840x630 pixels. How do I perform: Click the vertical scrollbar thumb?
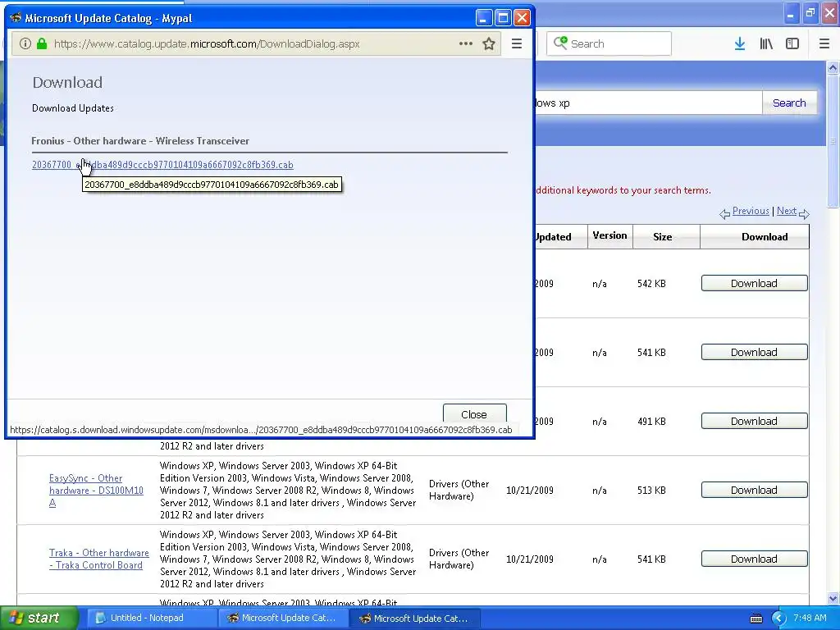pyautogui.click(x=833, y=141)
